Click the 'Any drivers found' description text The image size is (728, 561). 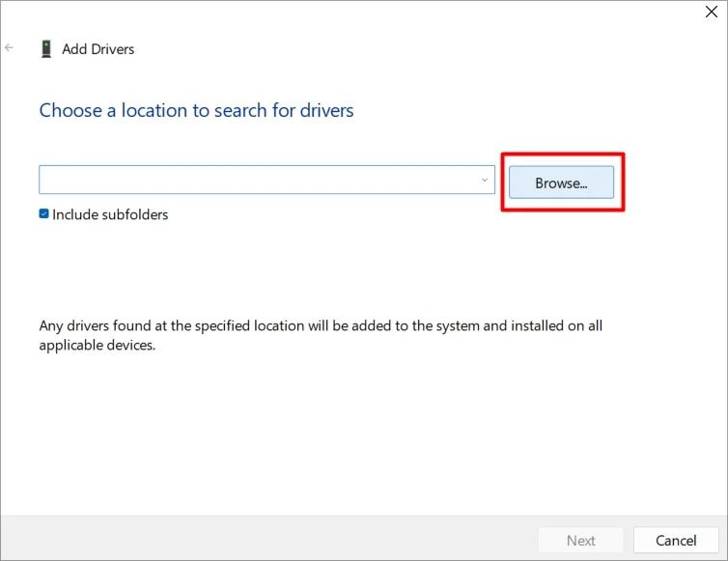pos(321,325)
